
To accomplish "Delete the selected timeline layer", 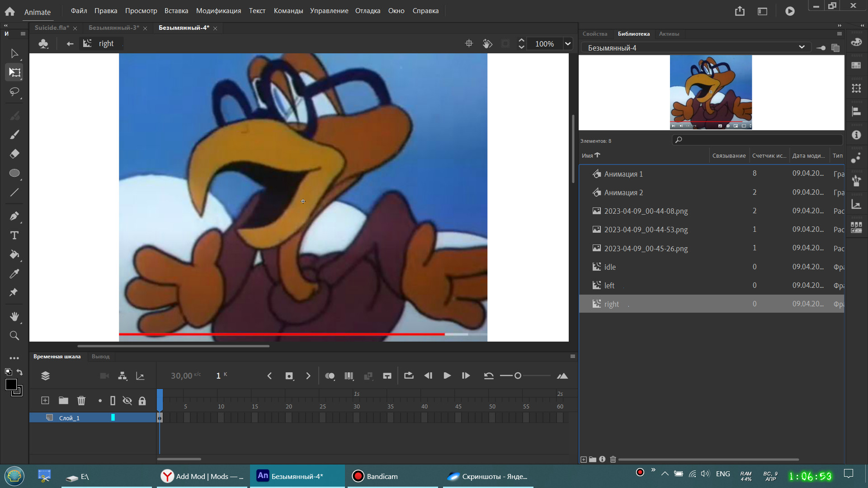I will (81, 400).
